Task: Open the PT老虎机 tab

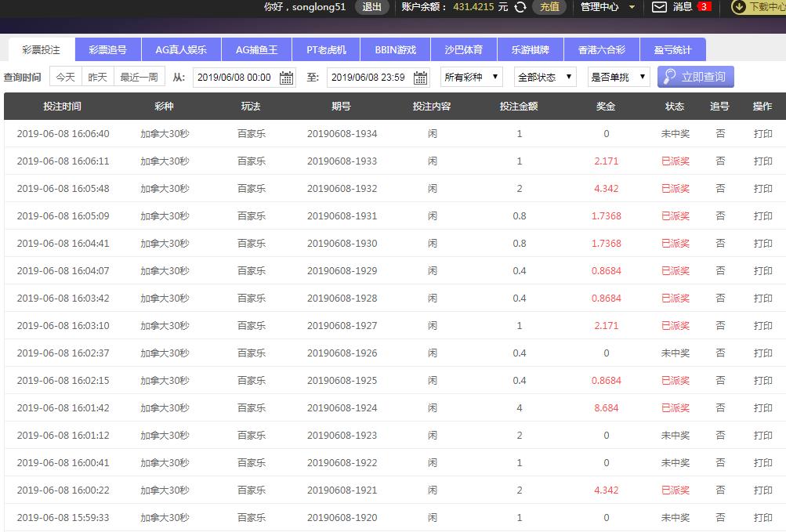Action: (x=326, y=49)
